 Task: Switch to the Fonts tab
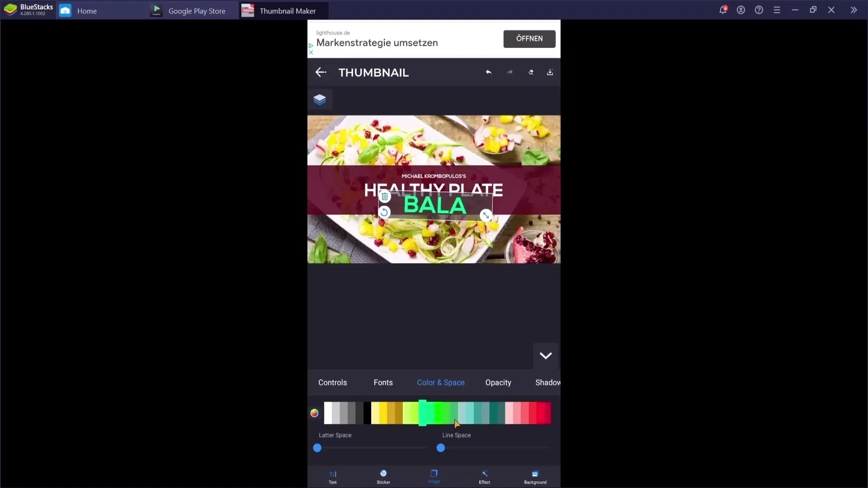pyautogui.click(x=383, y=382)
